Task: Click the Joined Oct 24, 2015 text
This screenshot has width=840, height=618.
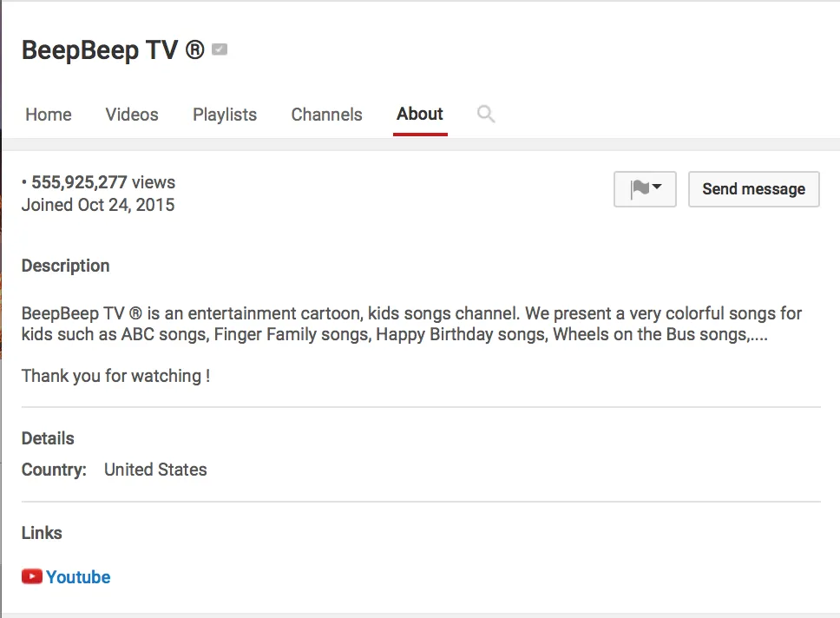Action: tap(98, 205)
